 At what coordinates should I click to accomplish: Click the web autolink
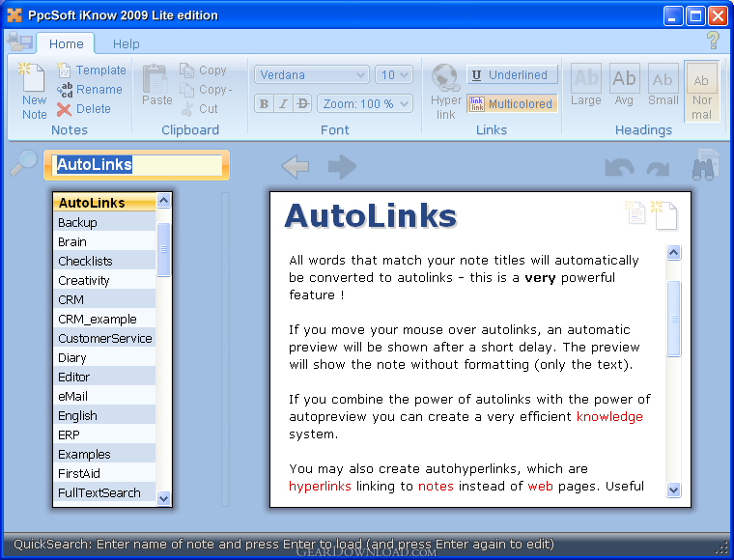tap(540, 486)
